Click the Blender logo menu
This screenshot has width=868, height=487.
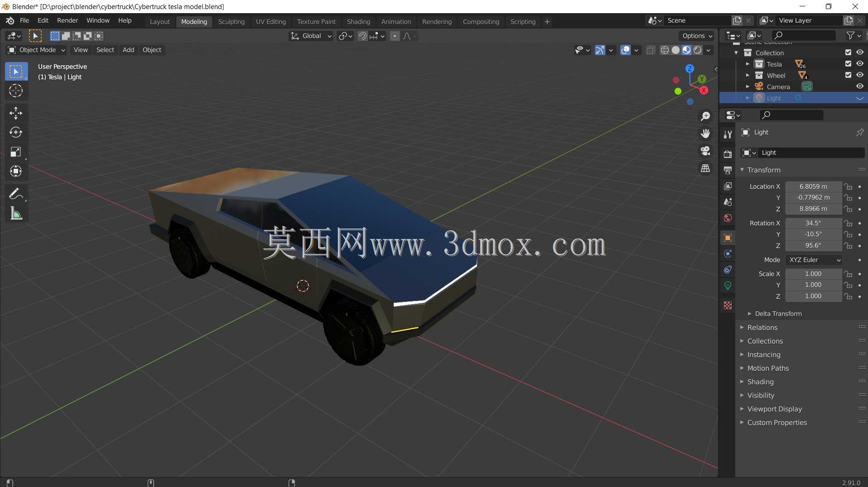(10, 21)
